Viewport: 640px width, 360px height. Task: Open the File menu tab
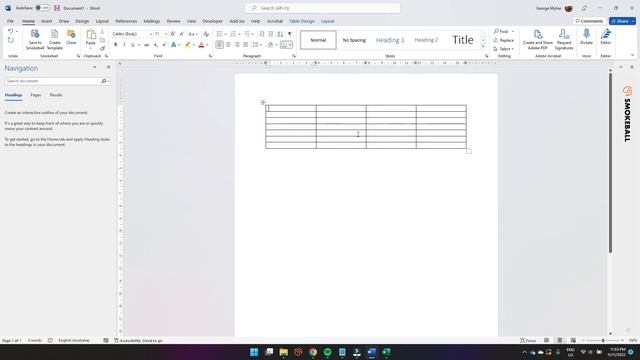pos(10,21)
